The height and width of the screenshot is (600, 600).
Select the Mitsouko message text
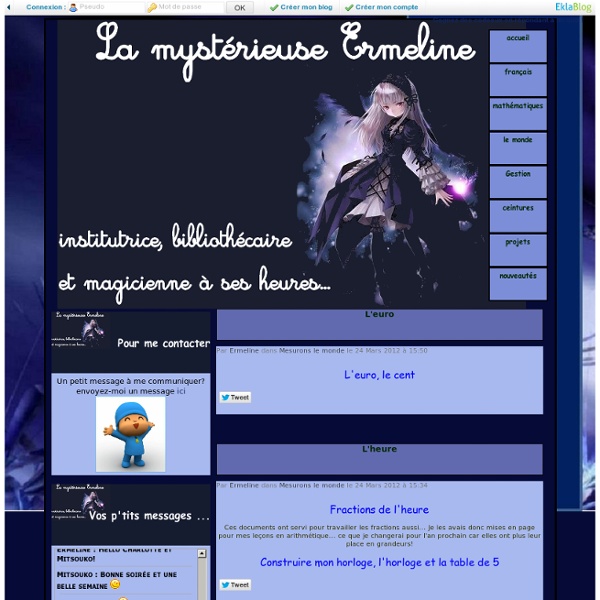click(x=117, y=580)
